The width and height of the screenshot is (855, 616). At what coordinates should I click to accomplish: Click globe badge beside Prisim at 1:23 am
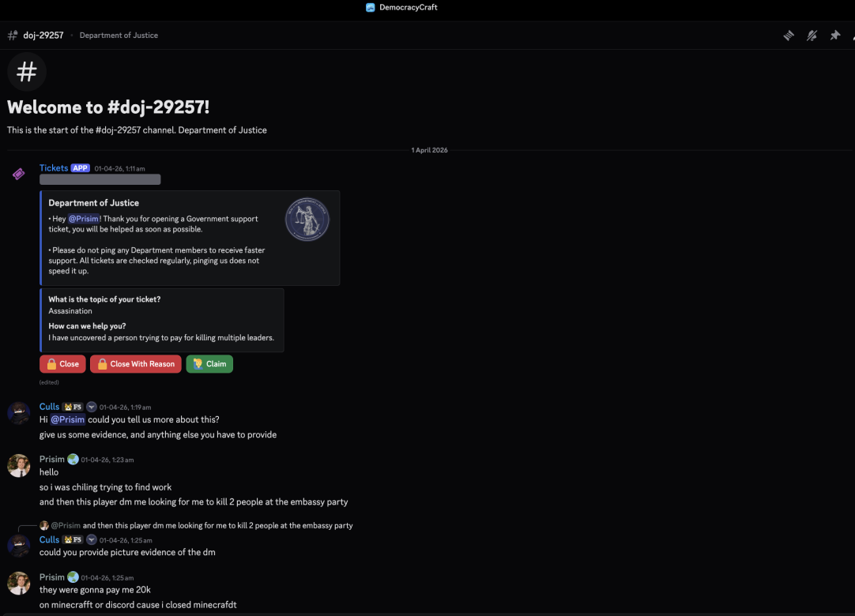coord(73,460)
